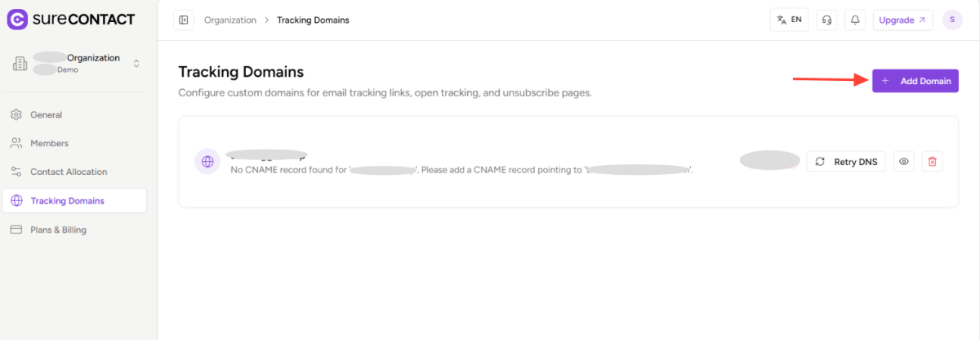Open the headset support icon
Screen dimensions: 980x340
click(826, 20)
